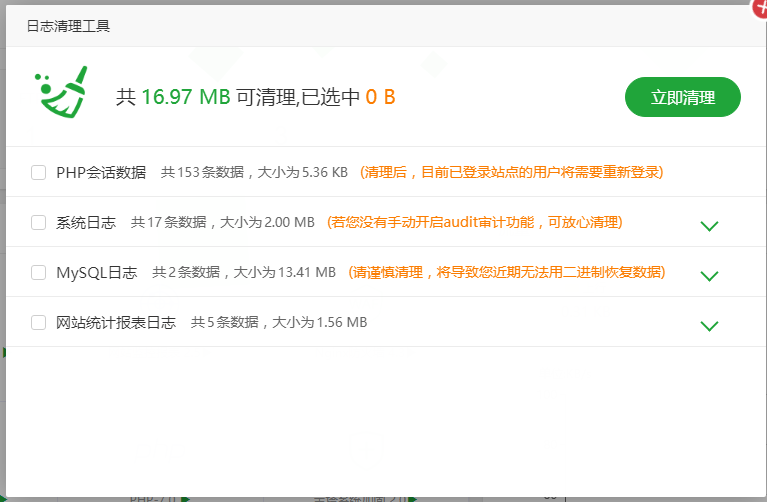This screenshot has height=502, width=767.
Task: Click the PHP会话数据 label
Action: [101, 172]
